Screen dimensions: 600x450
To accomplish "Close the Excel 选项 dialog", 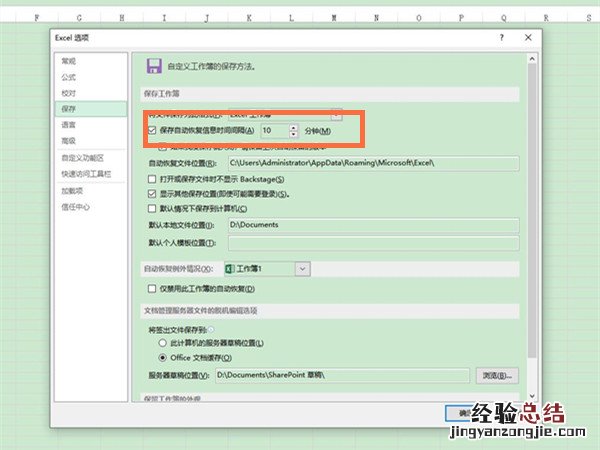I will click(529, 37).
